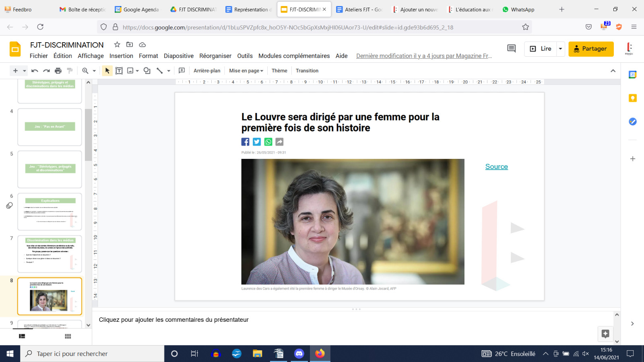Open Google Tasks side panel icon
The height and width of the screenshot is (362, 644).
point(633,121)
